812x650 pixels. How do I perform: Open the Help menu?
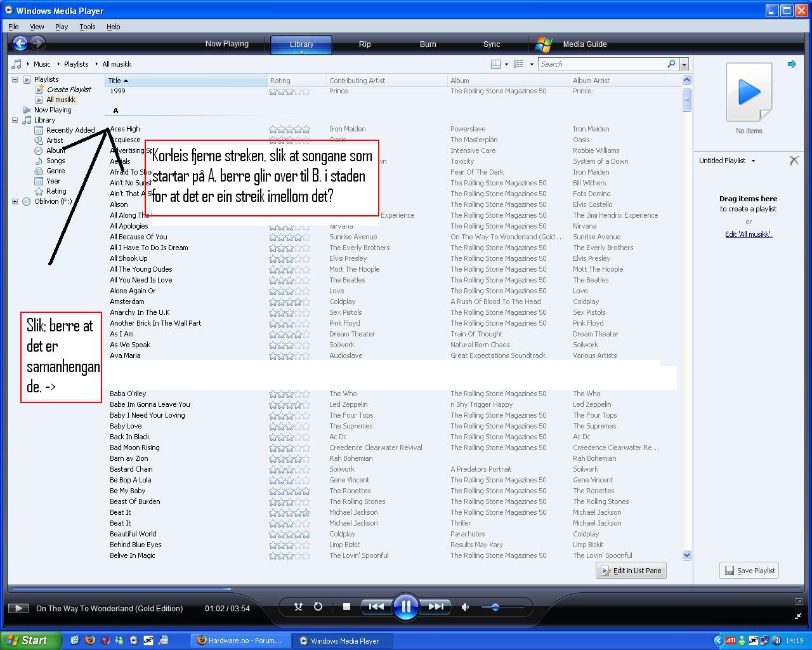coord(114,27)
